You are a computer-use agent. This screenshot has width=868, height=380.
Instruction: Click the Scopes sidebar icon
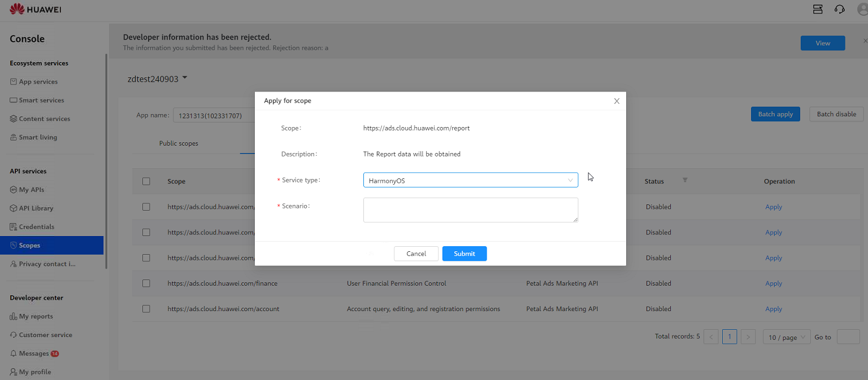[x=12, y=245]
